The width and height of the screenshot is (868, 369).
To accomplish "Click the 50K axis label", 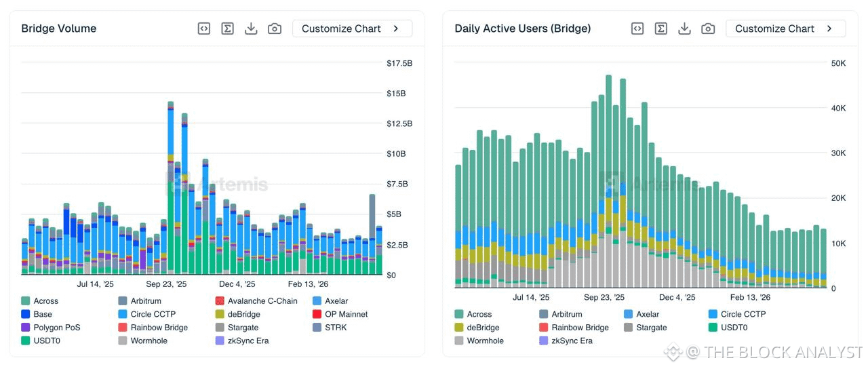I will (x=838, y=63).
